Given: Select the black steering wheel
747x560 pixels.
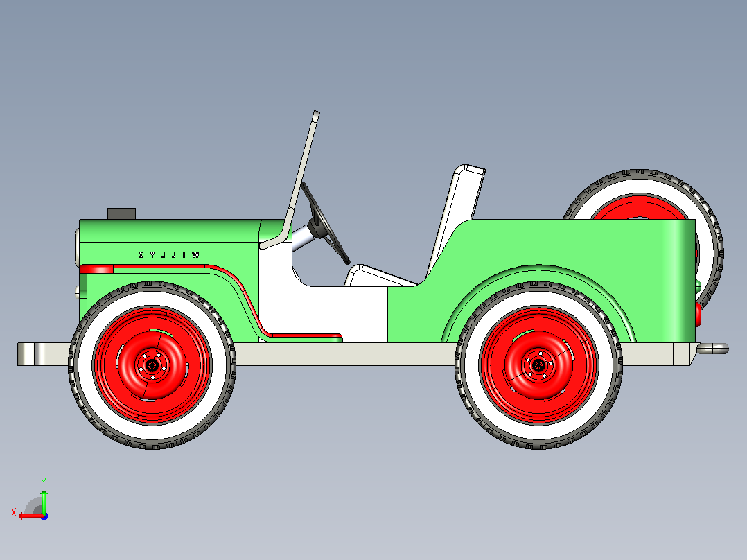Looking at the screenshot, I should pyautogui.click(x=326, y=223).
